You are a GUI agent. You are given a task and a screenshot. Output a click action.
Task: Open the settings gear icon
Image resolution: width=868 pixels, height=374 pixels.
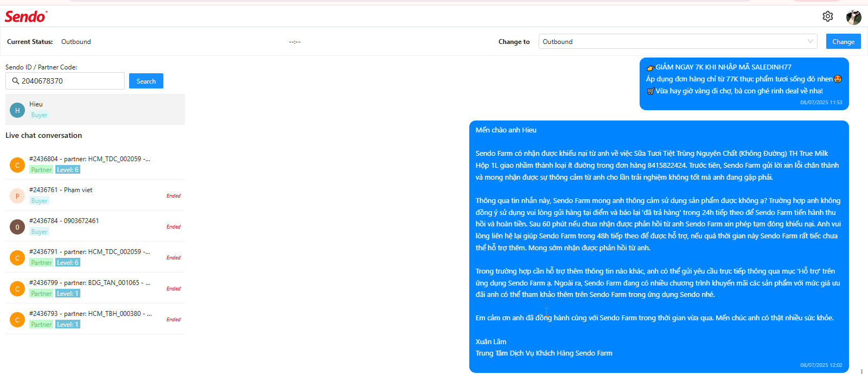pyautogui.click(x=827, y=16)
